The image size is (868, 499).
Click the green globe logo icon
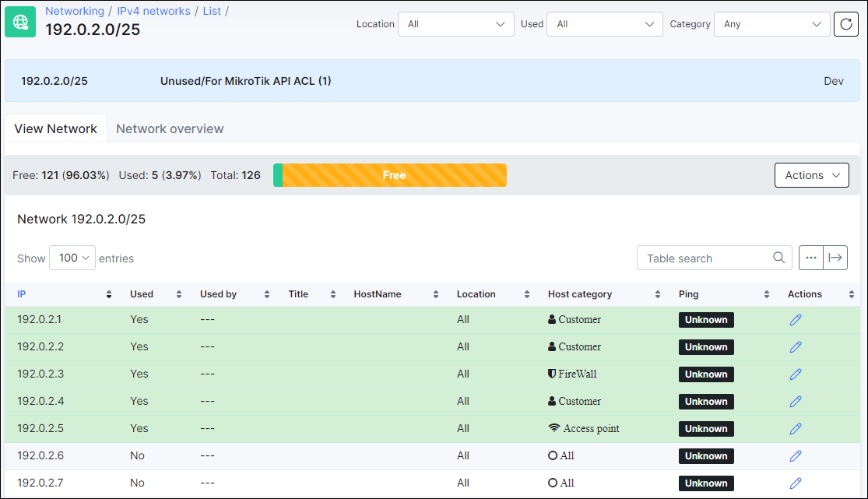(19, 21)
